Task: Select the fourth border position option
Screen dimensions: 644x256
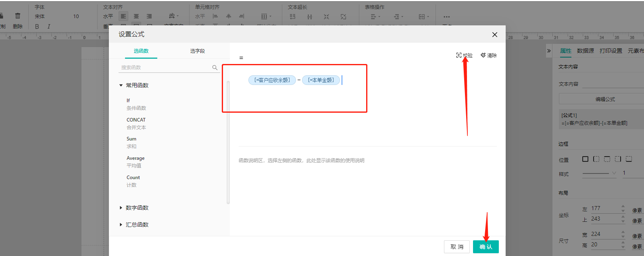Action: pyautogui.click(x=618, y=159)
